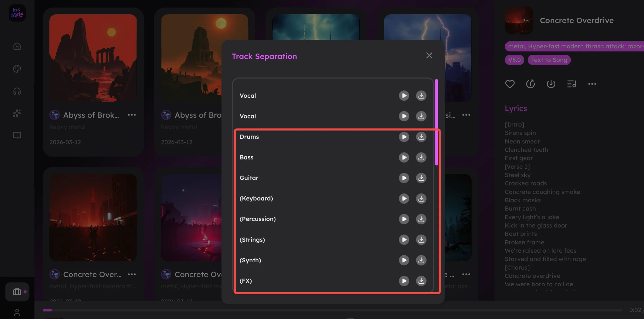Screen dimensions: 644x319
Task: Play the Guitar separated track
Action: tap(404, 178)
